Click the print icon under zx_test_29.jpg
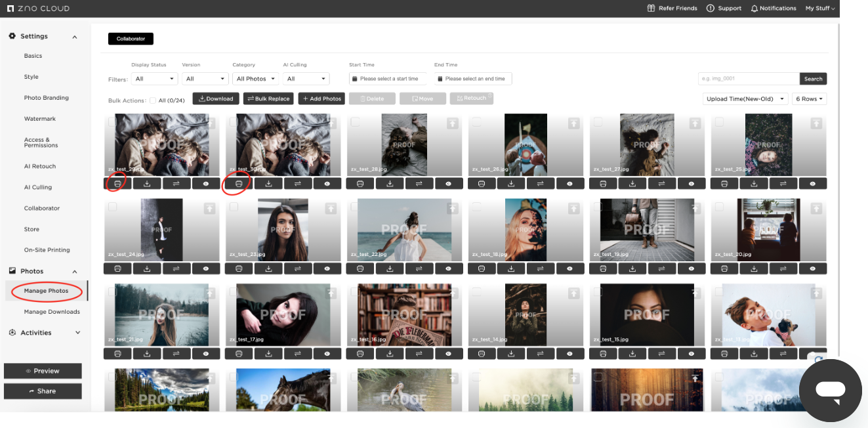The width and height of the screenshot is (868, 428). [117, 184]
